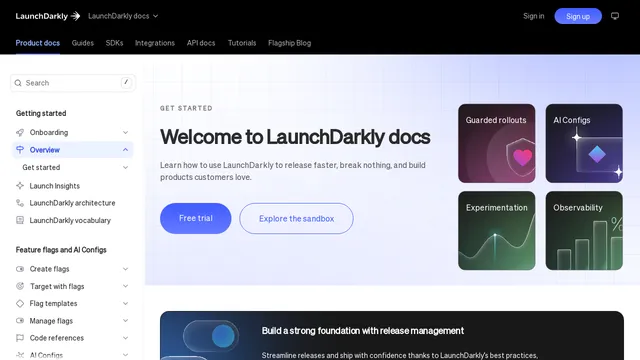
Task: Expand the Create flags chevron
Action: 125,269
